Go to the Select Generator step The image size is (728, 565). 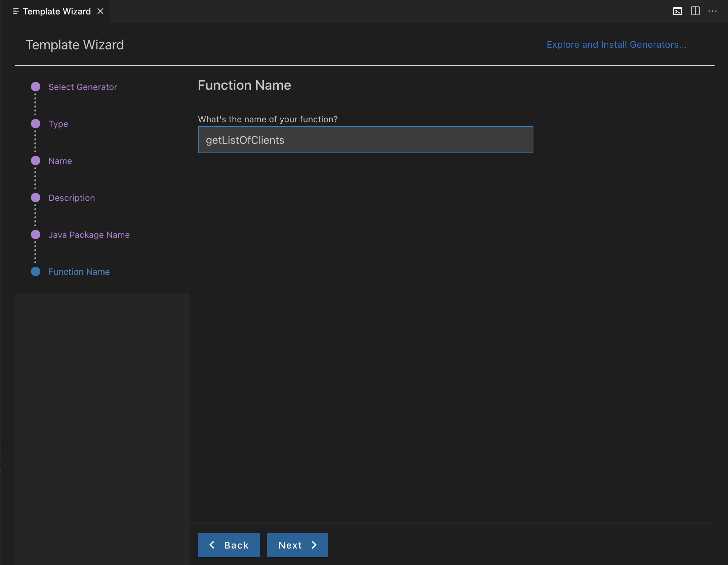pos(83,87)
